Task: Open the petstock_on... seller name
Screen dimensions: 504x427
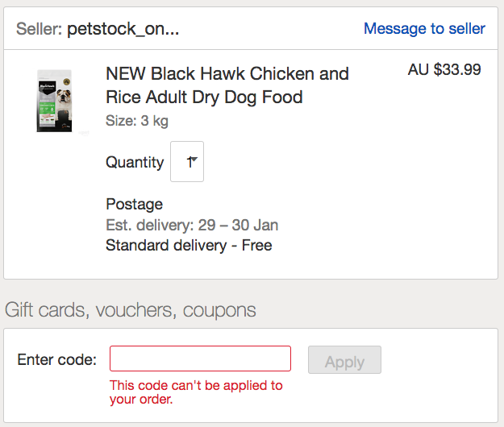Action: 123,29
